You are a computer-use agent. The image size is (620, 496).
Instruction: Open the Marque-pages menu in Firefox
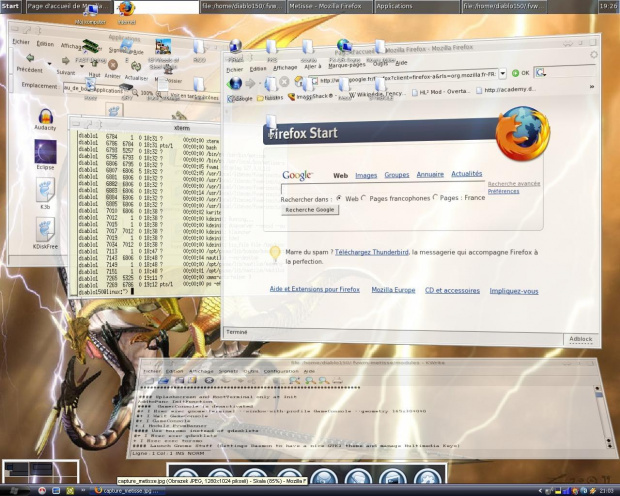346,65
